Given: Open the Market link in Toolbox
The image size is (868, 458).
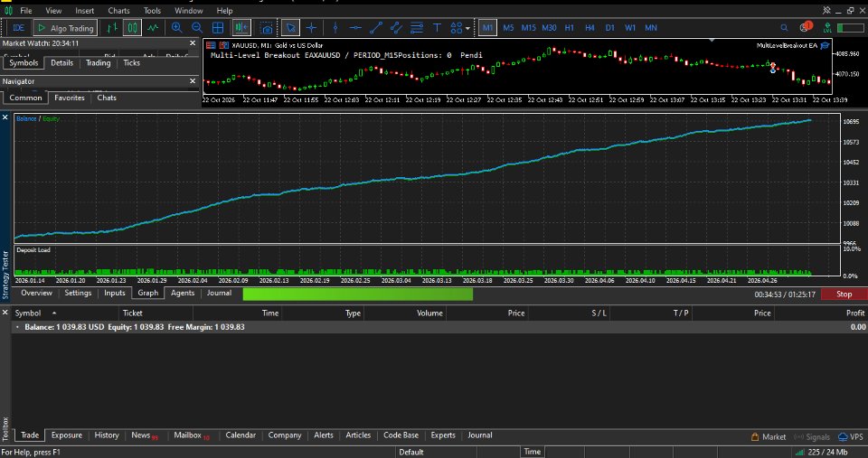Looking at the screenshot, I should coord(769,437).
